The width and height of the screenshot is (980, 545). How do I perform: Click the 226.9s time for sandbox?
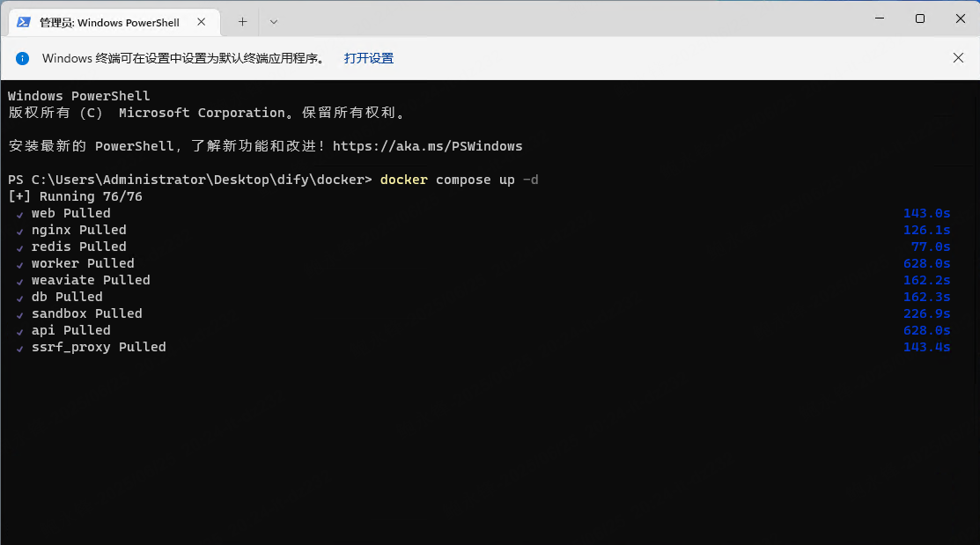[x=926, y=313]
